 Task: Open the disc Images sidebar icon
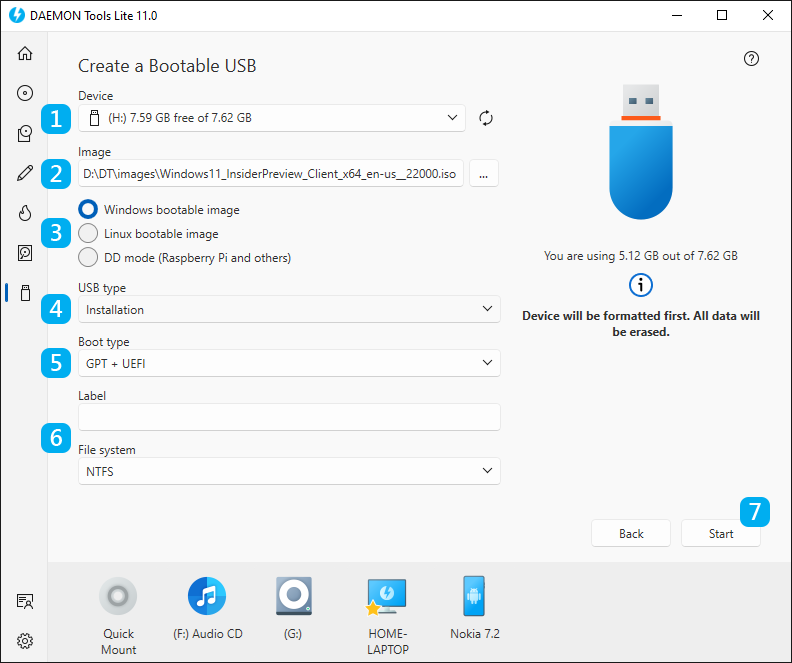pos(25,93)
